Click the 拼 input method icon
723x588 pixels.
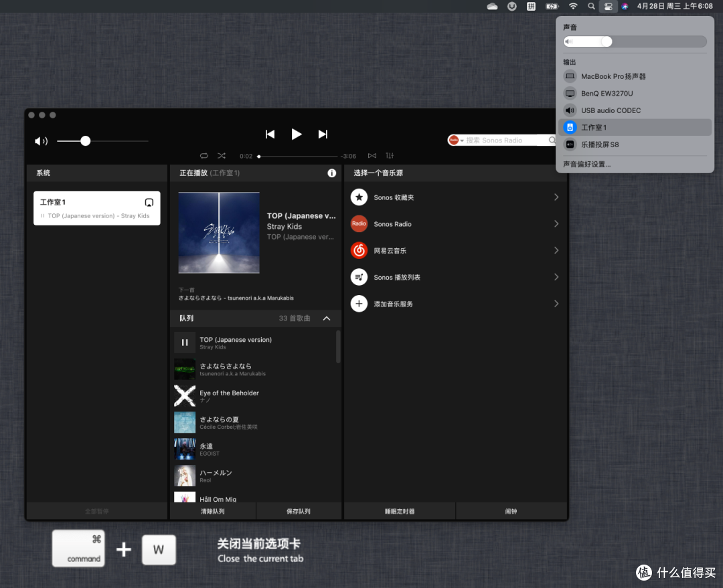pos(531,7)
